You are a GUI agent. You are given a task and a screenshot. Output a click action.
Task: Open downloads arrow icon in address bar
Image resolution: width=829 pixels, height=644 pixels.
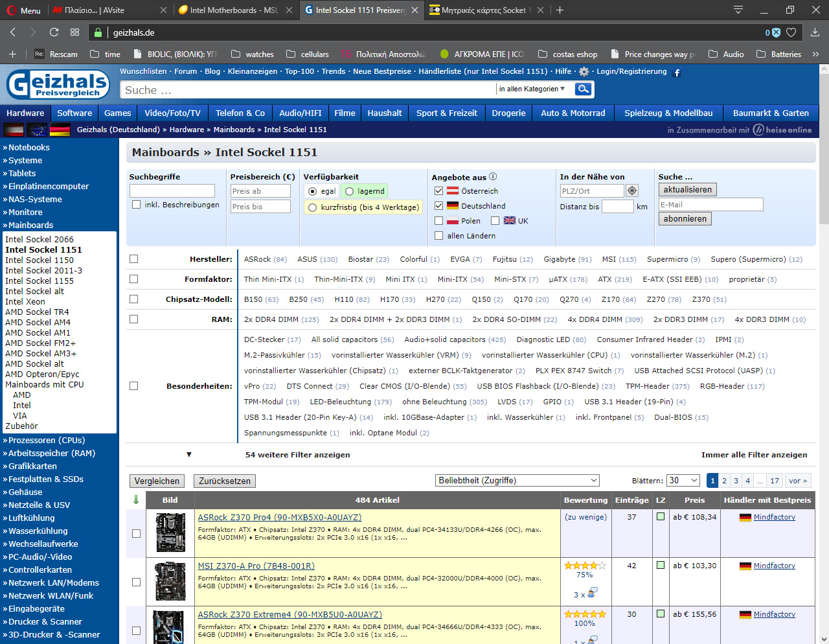point(815,32)
